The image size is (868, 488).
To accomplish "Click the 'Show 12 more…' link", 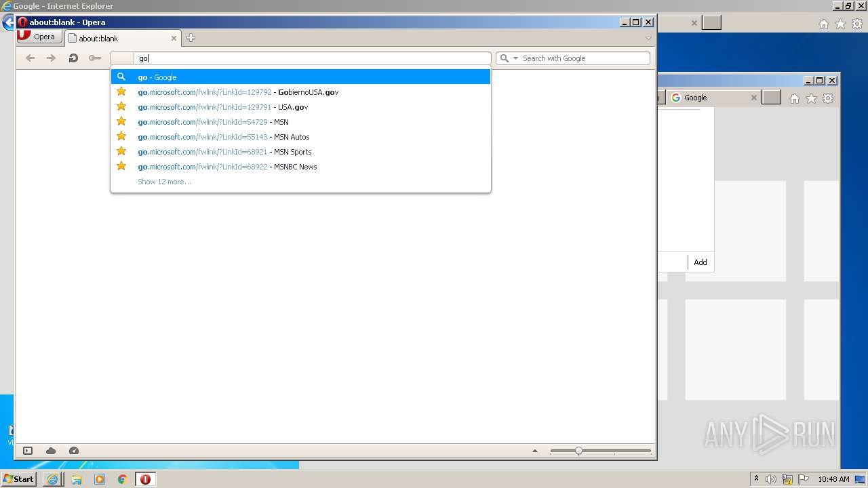I will [165, 182].
